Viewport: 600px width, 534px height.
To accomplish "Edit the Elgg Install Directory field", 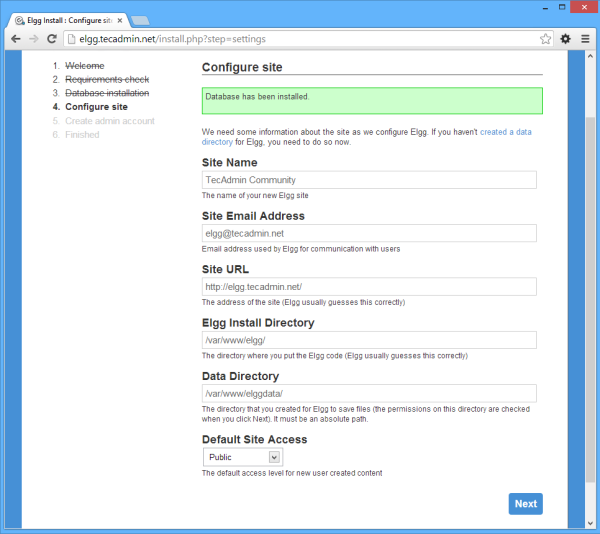I will pos(369,340).
